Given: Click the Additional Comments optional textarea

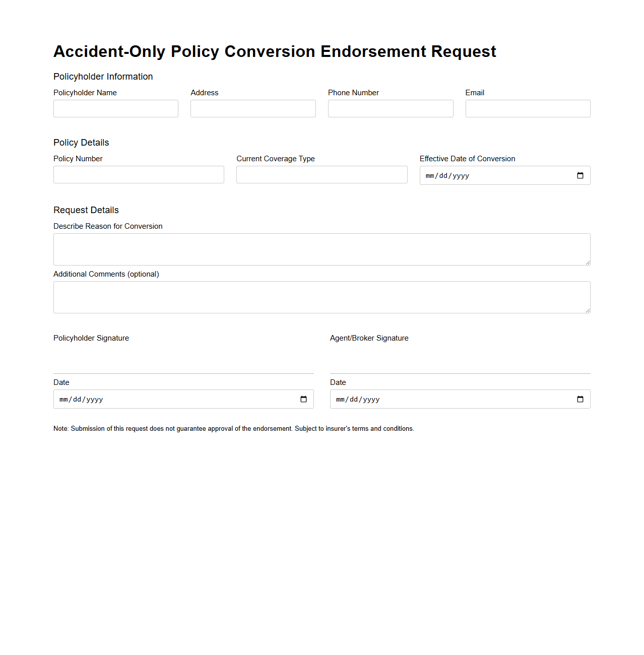Looking at the screenshot, I should tap(321, 297).
